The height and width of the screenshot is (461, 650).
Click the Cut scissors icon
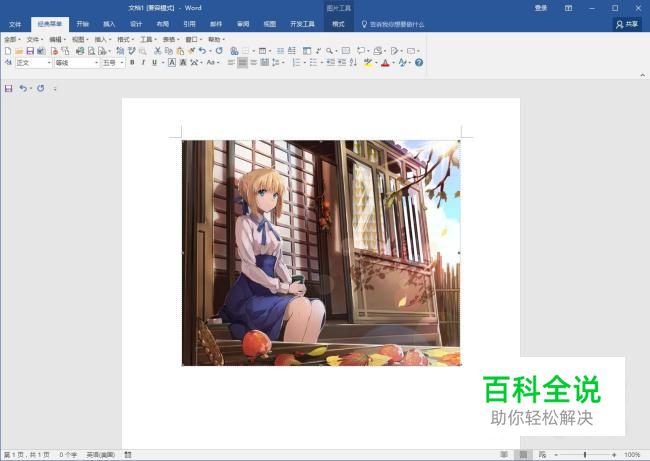[x=158, y=51]
